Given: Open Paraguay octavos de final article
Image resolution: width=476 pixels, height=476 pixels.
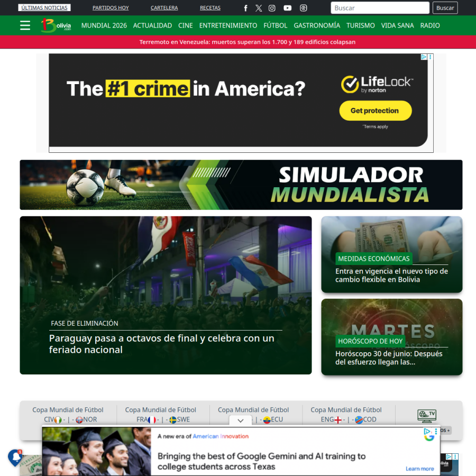Looking at the screenshot, I should point(162,344).
